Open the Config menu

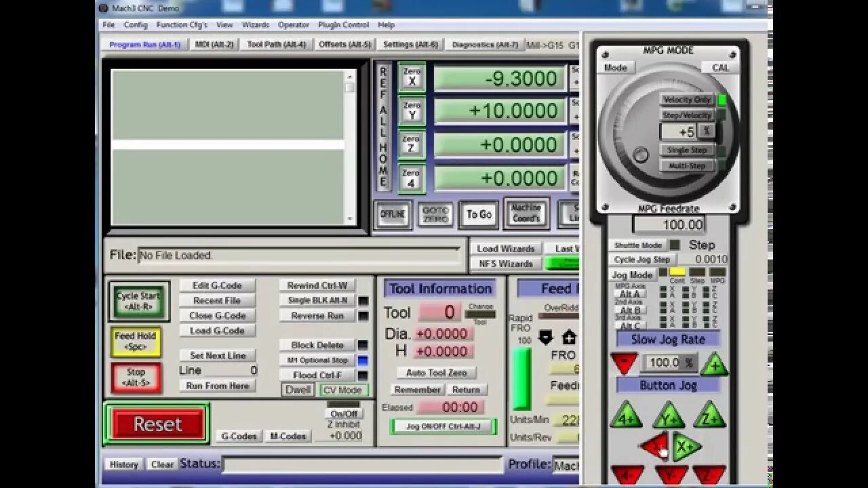tap(136, 25)
